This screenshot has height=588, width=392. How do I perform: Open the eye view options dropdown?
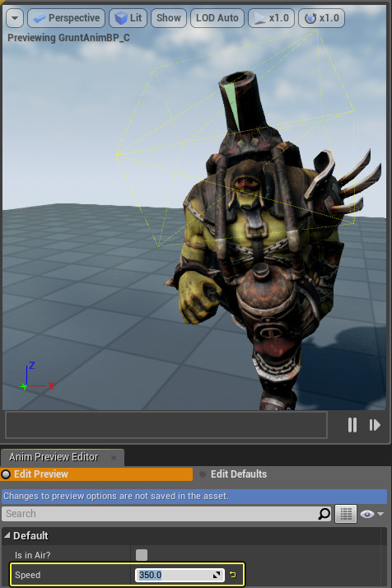pos(371,514)
